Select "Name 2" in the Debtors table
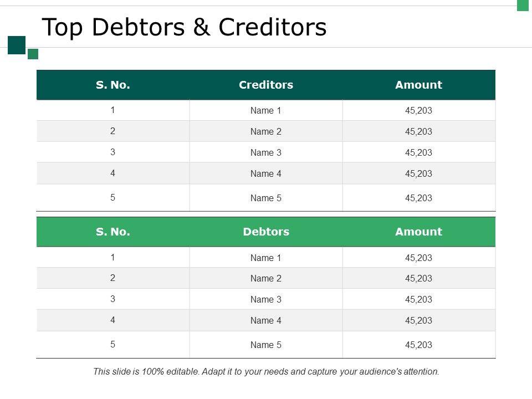 266,278
